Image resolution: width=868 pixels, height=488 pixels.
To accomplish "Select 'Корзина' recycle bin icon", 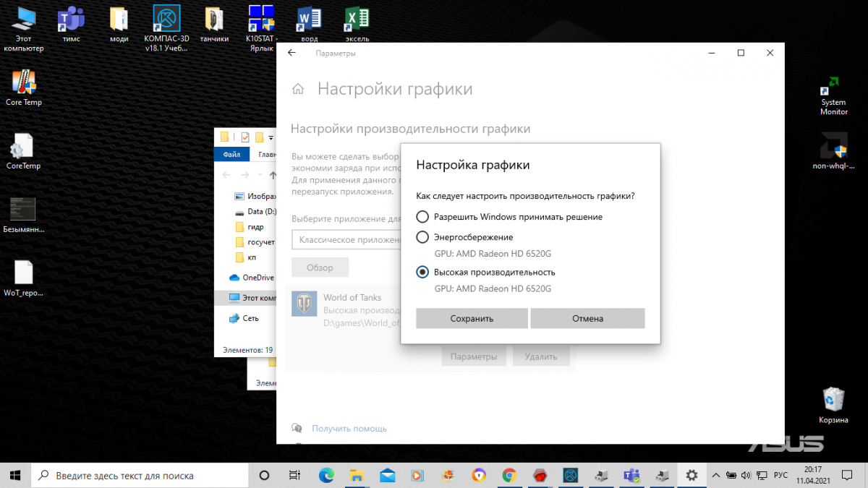I will [833, 405].
